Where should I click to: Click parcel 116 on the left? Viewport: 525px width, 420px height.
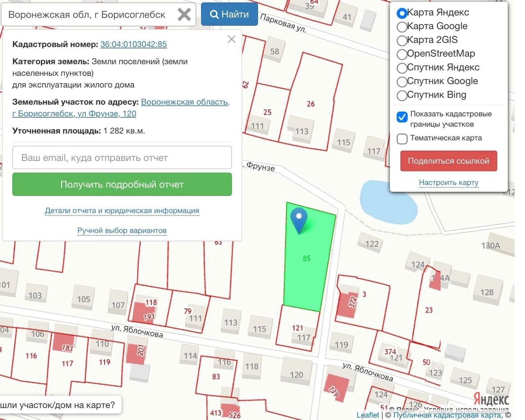[31, 356]
